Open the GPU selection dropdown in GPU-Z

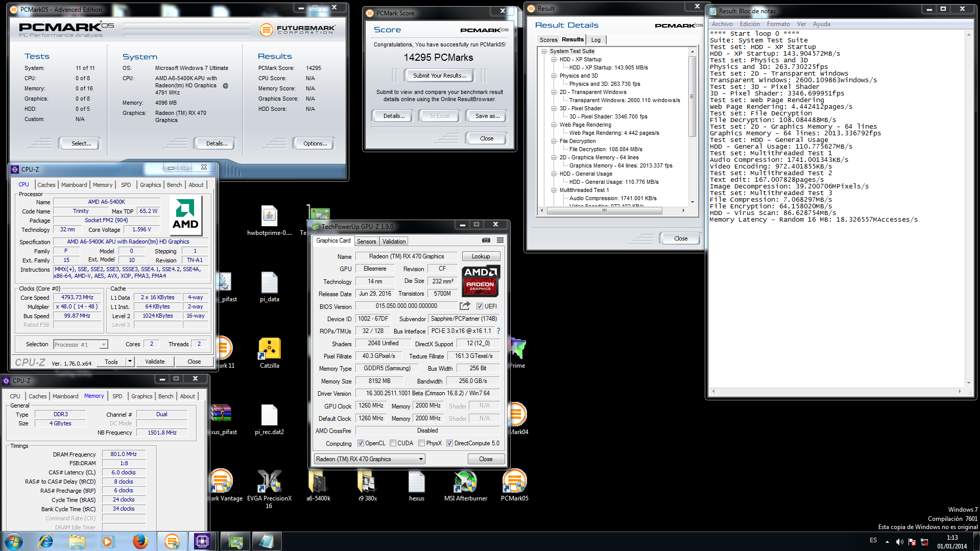point(370,459)
